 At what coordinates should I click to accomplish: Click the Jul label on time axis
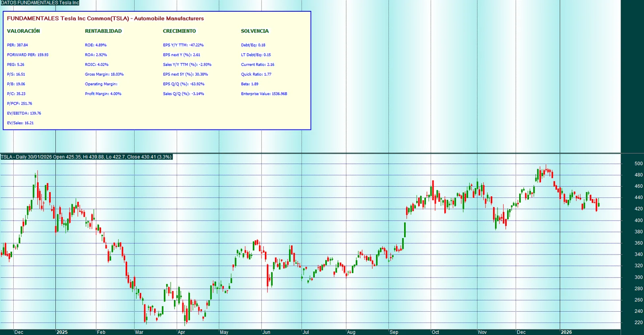click(306, 332)
